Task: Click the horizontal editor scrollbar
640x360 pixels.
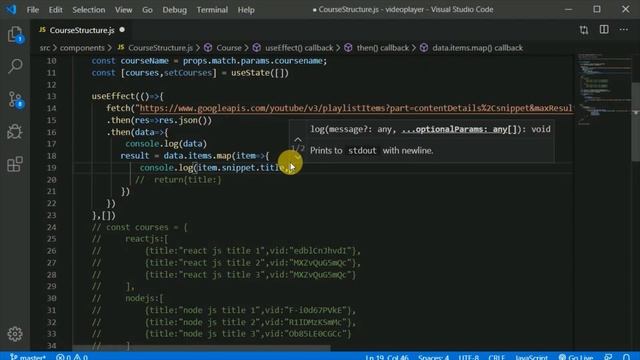Action: (x=202, y=349)
